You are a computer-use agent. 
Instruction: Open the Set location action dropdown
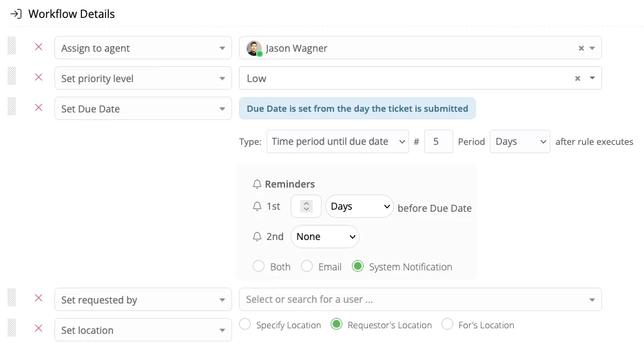pos(143,330)
